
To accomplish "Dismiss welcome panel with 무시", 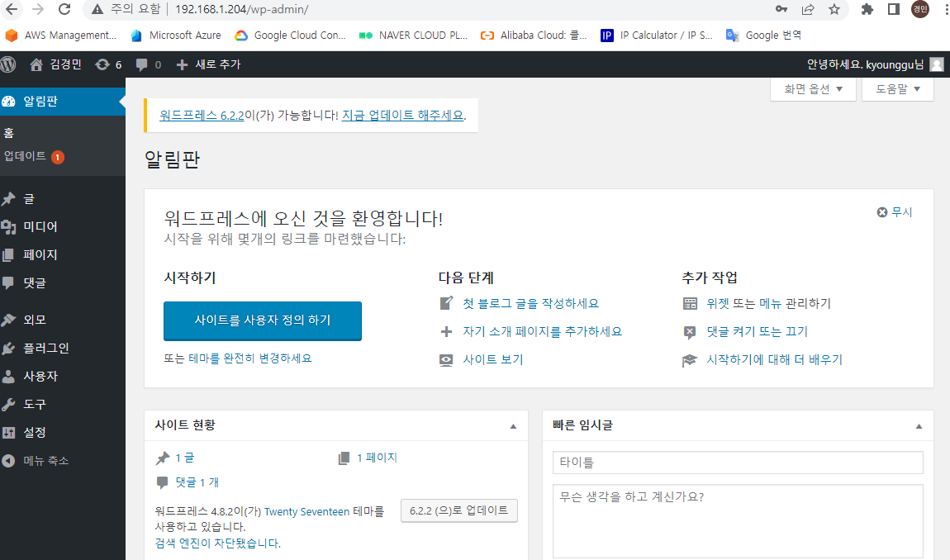I will pyautogui.click(x=895, y=212).
